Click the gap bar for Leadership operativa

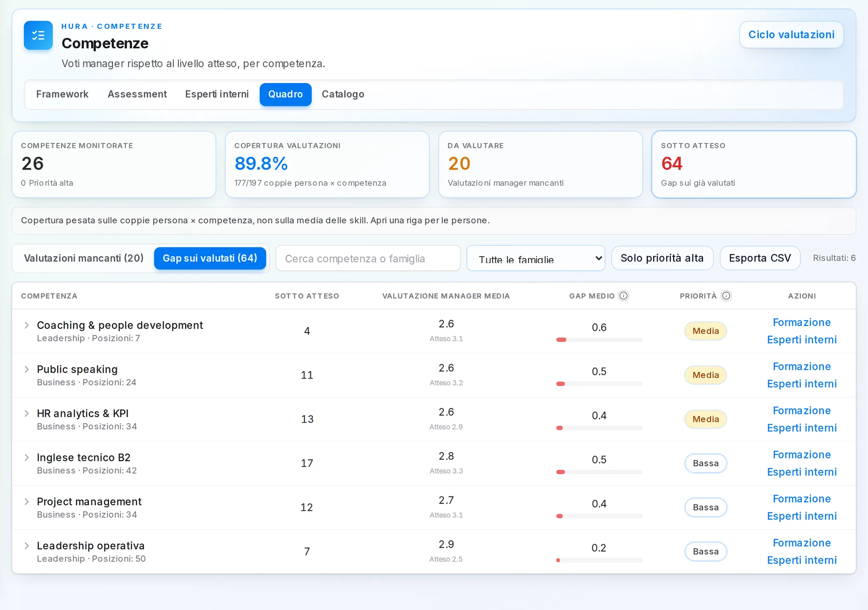[599, 560]
